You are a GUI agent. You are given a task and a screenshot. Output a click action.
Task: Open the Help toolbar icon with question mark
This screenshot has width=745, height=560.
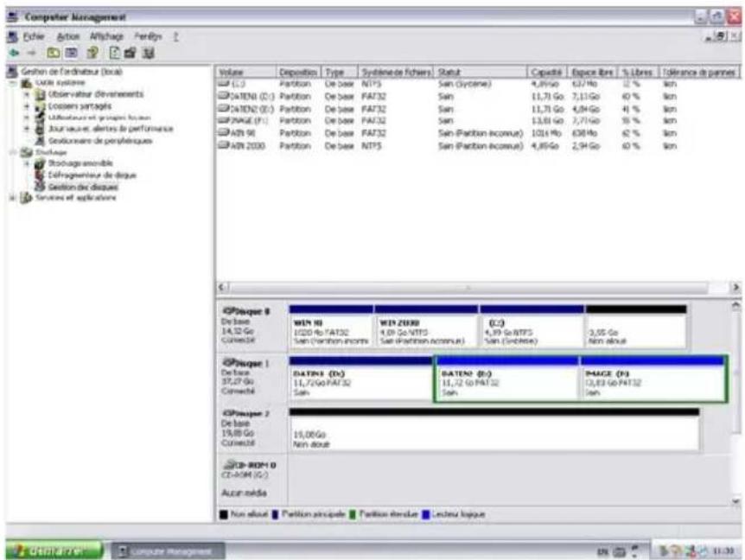click(92, 53)
